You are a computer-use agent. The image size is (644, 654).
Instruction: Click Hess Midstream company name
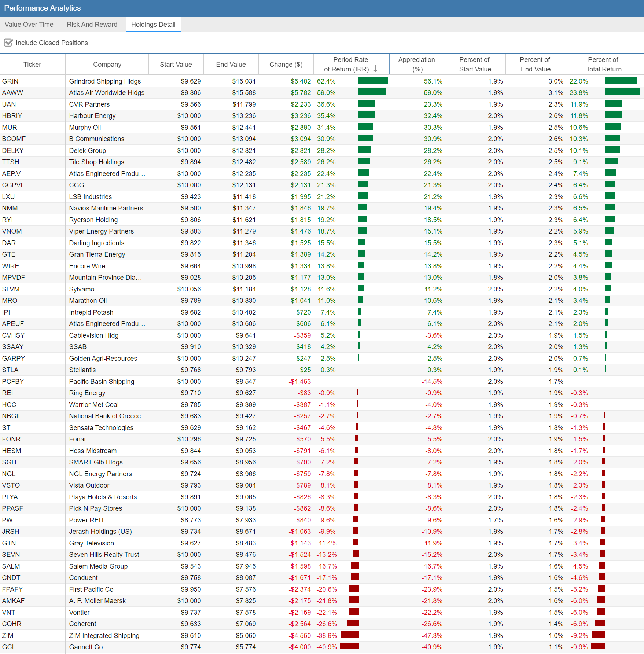tap(93, 451)
